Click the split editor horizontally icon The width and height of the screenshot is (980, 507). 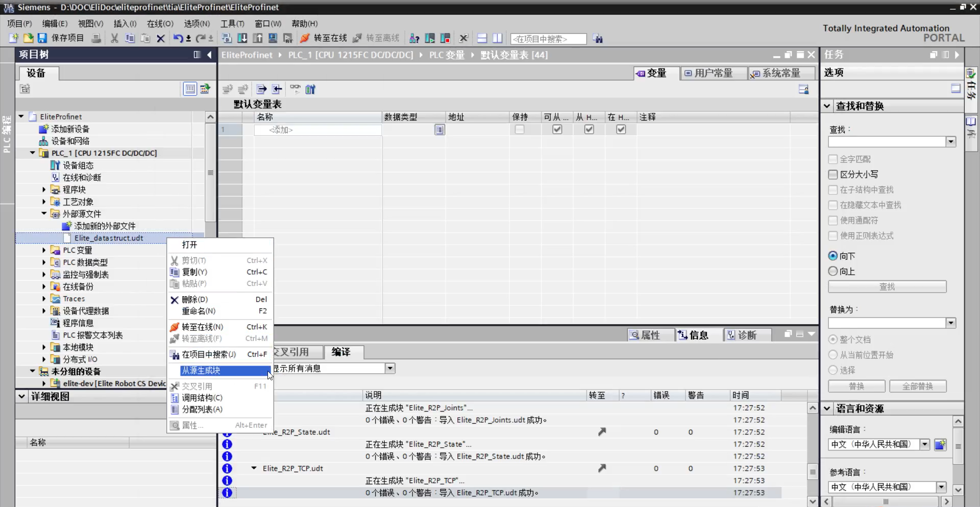482,38
